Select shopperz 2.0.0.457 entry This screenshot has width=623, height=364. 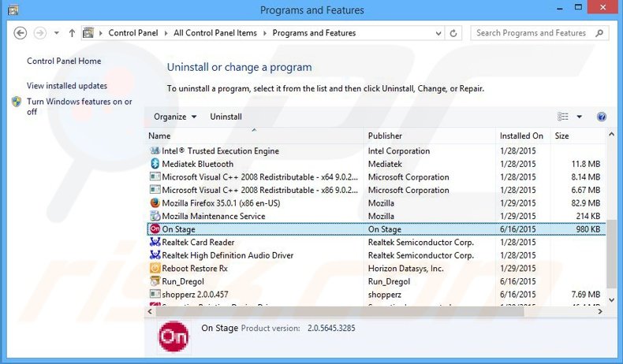pyautogui.click(x=195, y=295)
